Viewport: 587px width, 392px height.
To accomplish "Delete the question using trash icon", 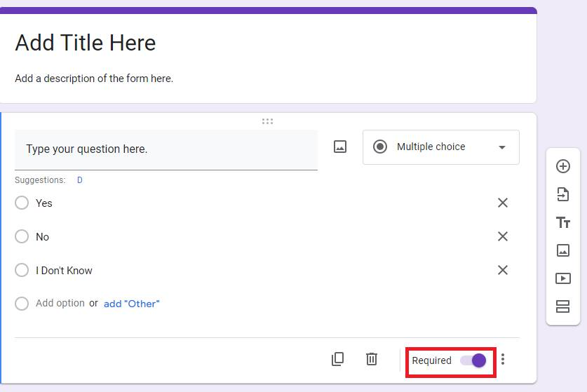I will (x=372, y=359).
